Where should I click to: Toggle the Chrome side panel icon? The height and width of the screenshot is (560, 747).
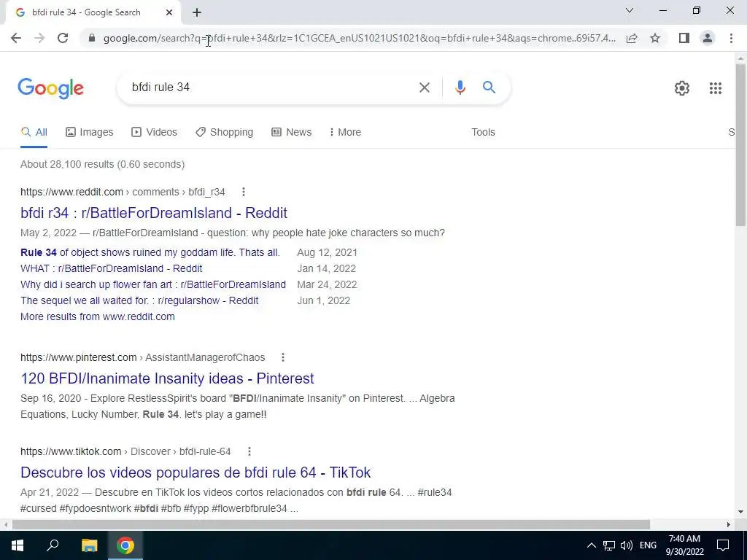[684, 38]
